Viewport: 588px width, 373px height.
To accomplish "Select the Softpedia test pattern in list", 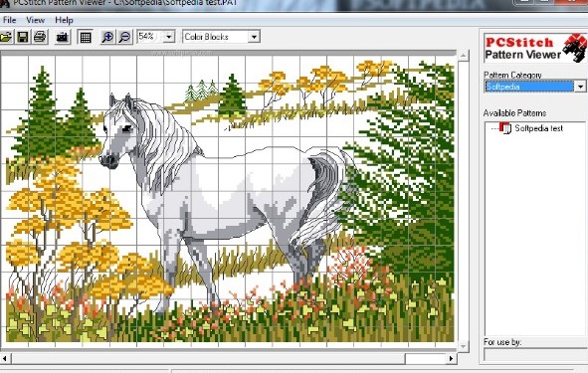I will click(538, 128).
